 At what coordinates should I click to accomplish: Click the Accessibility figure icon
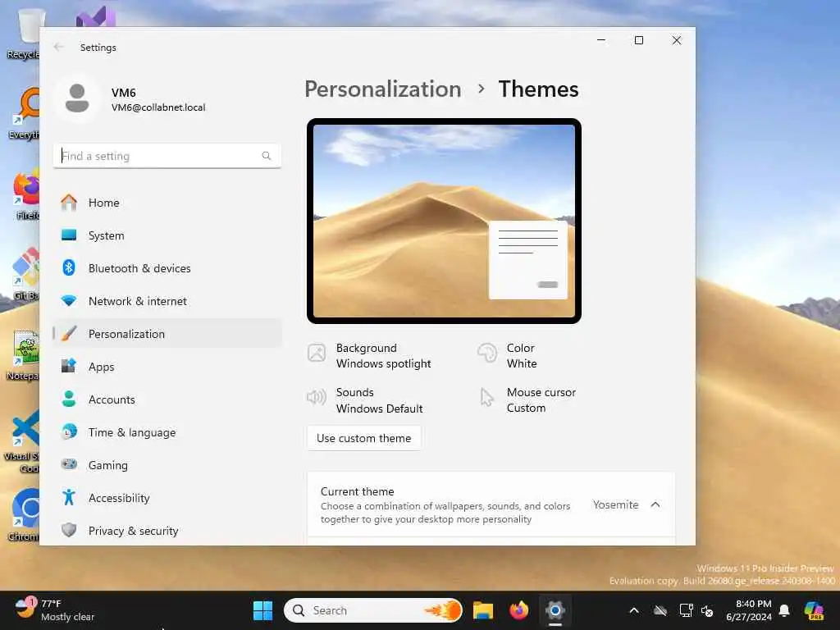coord(69,498)
